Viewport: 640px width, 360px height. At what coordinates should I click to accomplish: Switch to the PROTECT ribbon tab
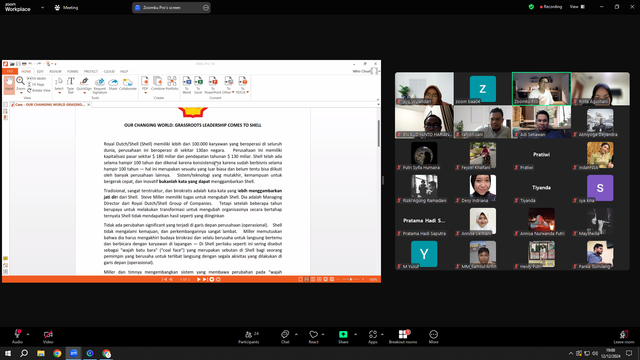click(91, 71)
